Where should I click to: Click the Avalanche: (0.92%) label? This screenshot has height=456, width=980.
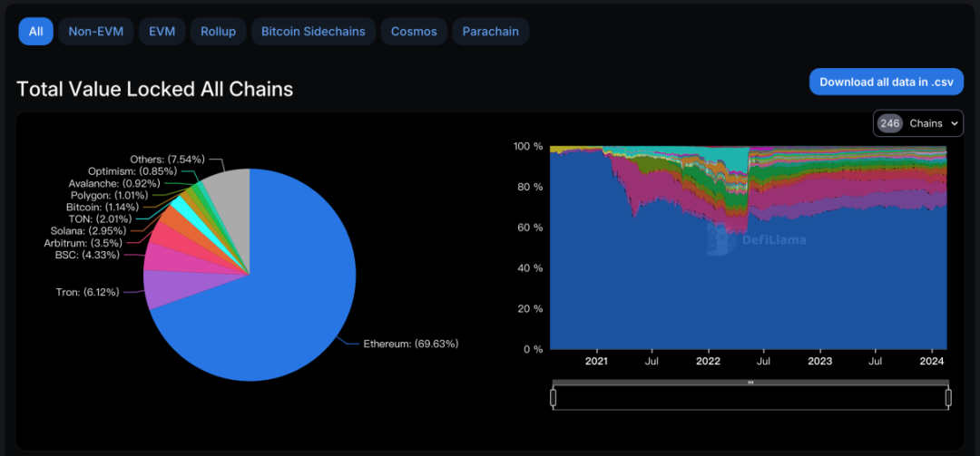pyautogui.click(x=114, y=183)
